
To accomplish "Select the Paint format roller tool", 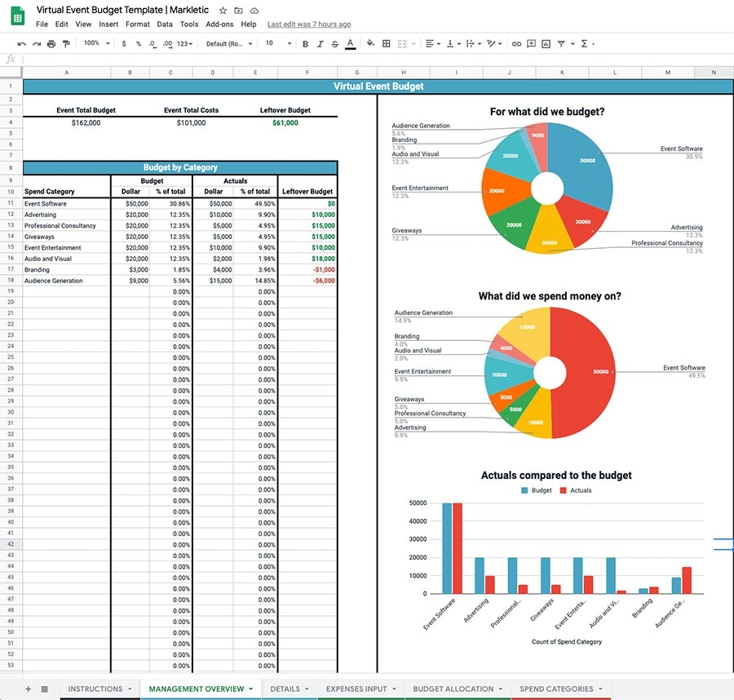I will click(x=66, y=44).
